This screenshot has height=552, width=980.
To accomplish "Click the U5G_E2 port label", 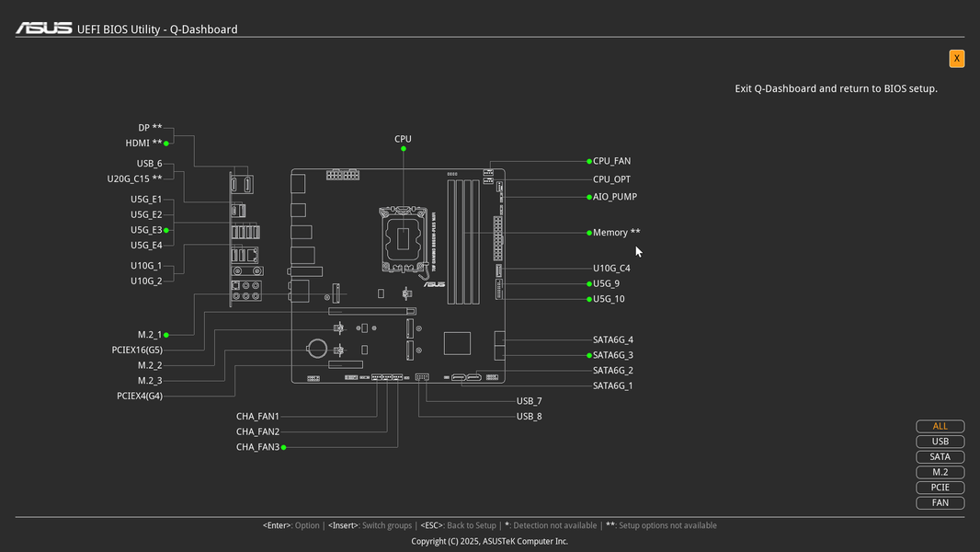I will (146, 214).
